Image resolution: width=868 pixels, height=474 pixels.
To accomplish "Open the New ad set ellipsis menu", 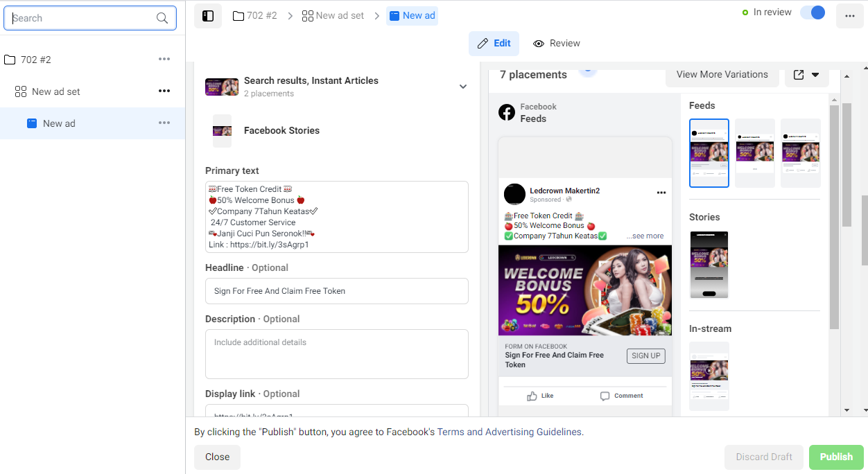I will pyautogui.click(x=164, y=91).
